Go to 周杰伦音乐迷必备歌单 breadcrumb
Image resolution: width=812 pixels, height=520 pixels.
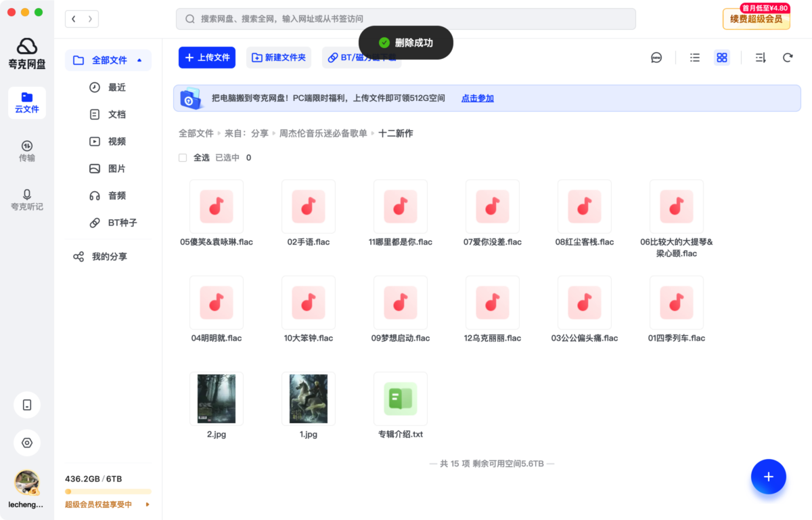click(323, 133)
